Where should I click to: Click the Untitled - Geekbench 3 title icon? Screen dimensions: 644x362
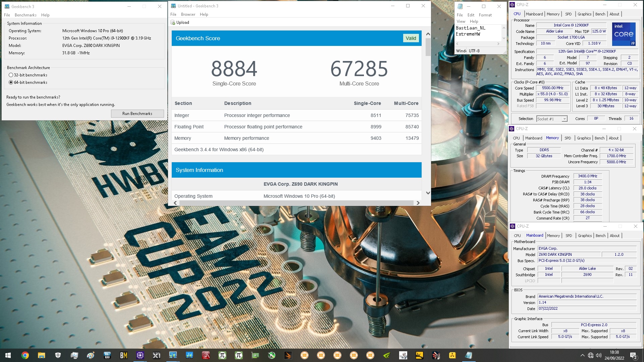[173, 6]
